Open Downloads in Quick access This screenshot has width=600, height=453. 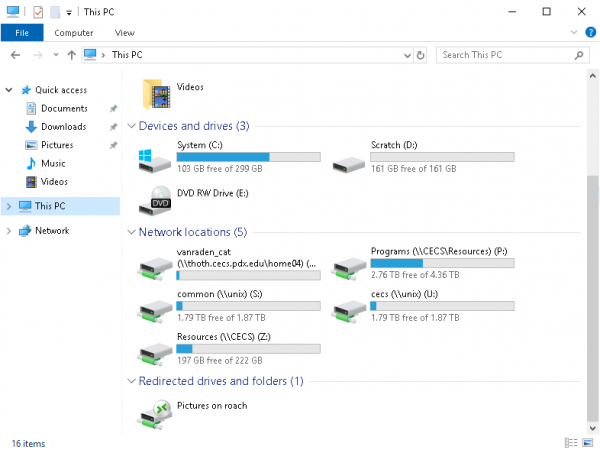click(x=63, y=127)
